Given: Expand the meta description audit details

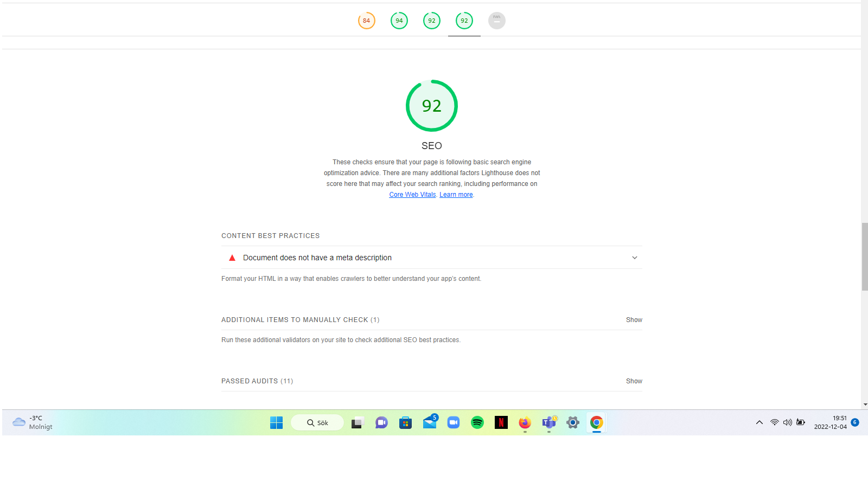Looking at the screenshot, I should tap(634, 258).
